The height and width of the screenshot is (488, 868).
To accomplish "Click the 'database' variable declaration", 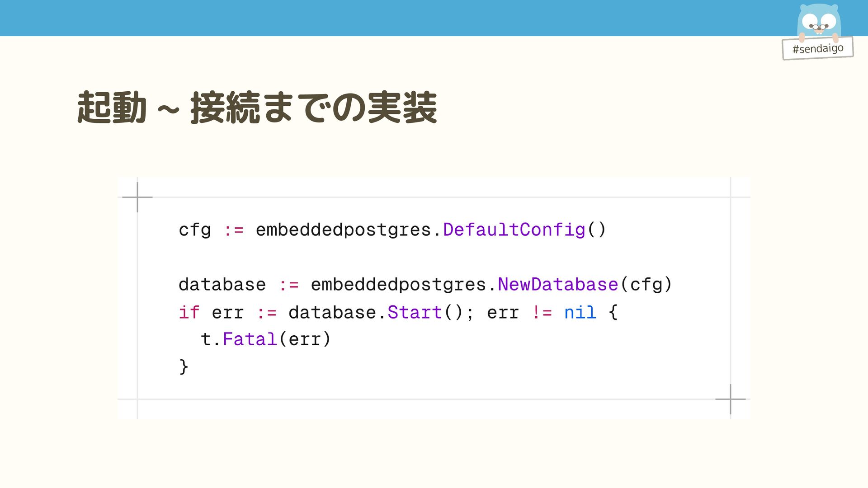I will (x=222, y=285).
